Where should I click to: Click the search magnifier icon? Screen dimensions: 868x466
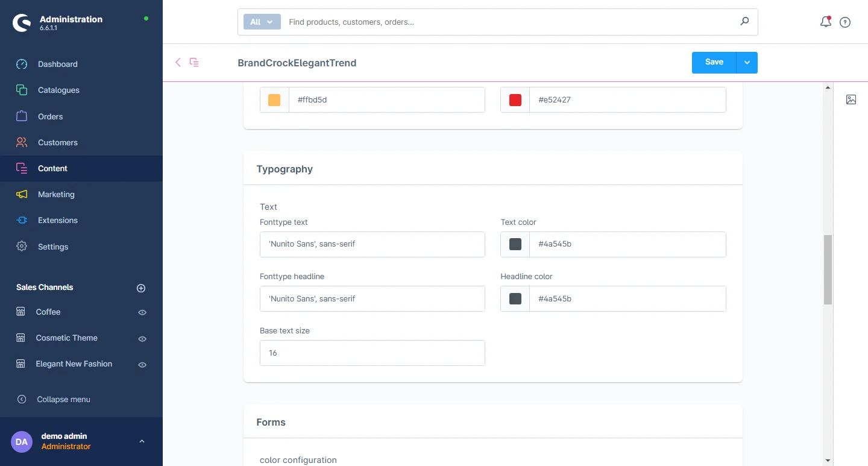744,22
